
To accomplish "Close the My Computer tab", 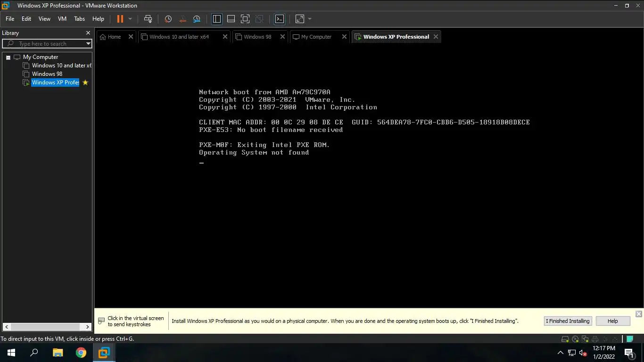I will click(344, 36).
